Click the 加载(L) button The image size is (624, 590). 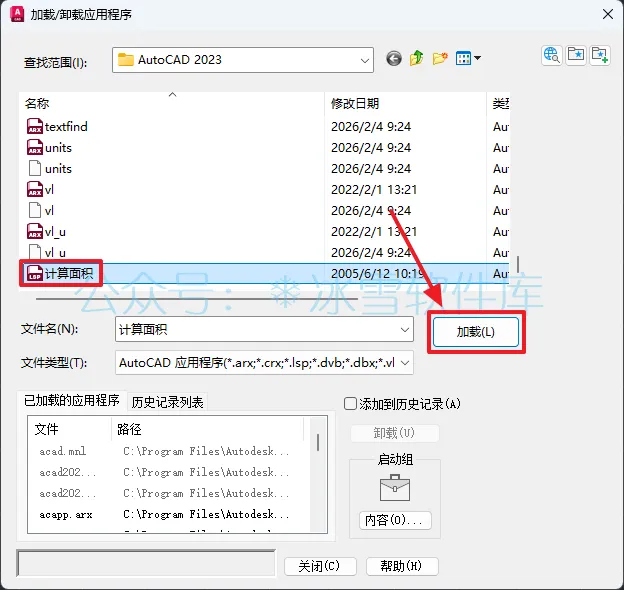(476, 332)
